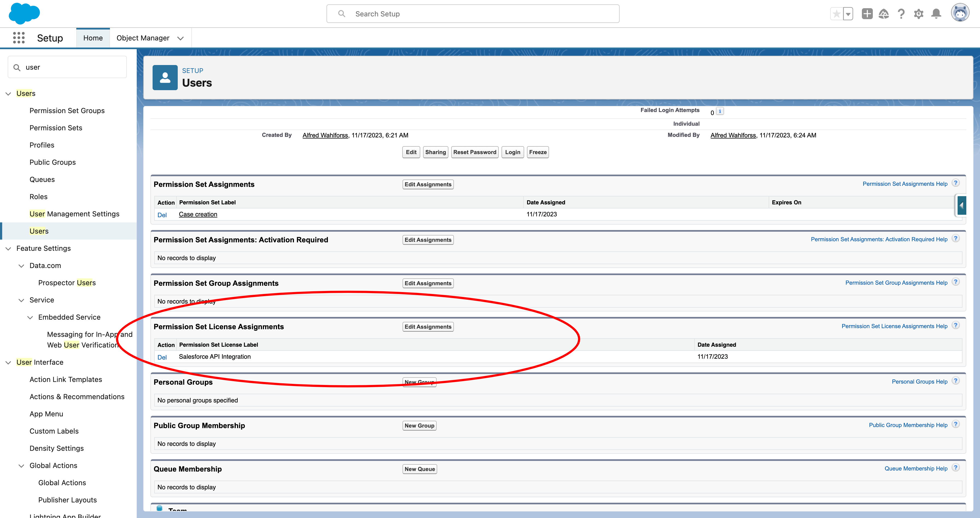Click the favorites star icon

tap(836, 14)
